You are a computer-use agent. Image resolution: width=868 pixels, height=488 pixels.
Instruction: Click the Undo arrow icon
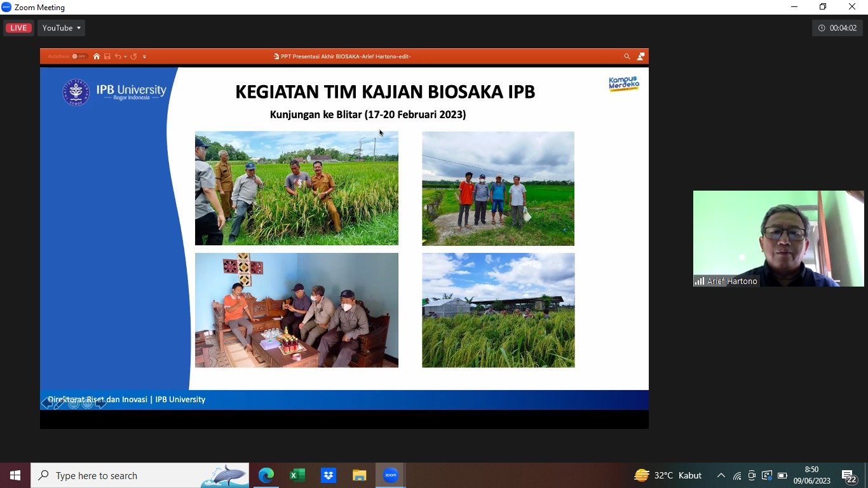click(118, 57)
